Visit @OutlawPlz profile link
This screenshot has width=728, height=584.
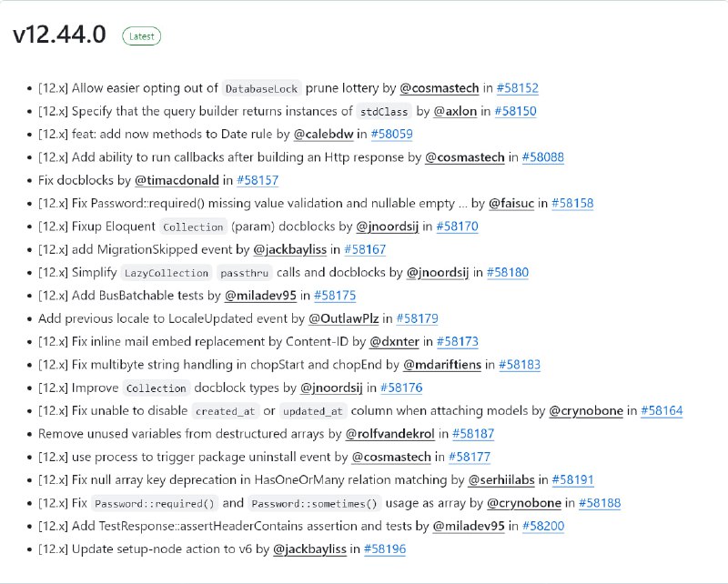coord(343,318)
